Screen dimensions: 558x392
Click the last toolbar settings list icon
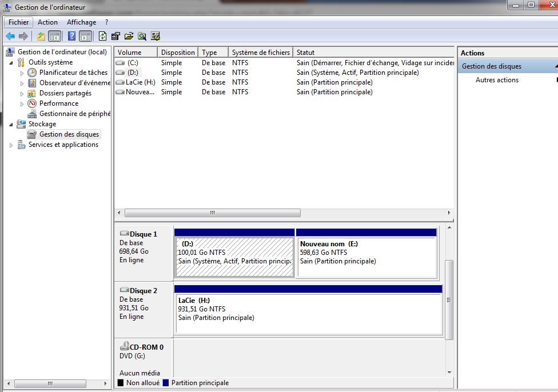tap(155, 37)
